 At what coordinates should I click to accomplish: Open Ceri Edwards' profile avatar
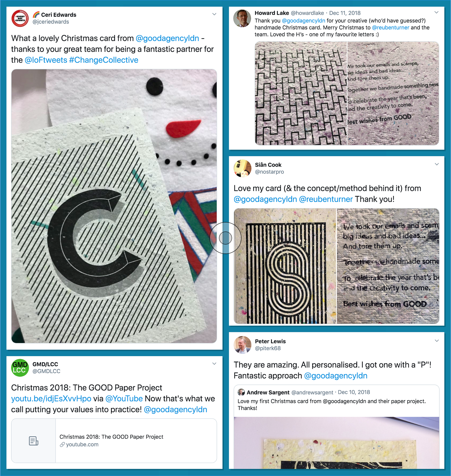tap(20, 18)
